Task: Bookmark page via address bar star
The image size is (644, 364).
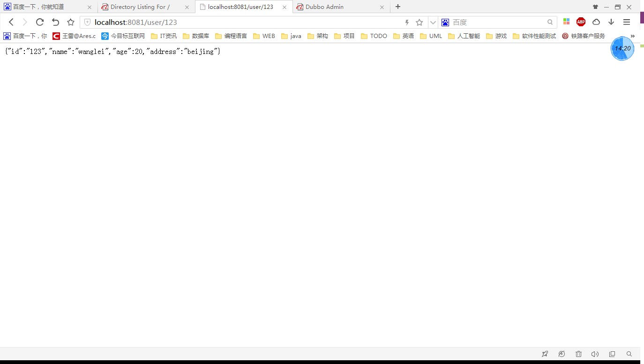Action: click(419, 22)
